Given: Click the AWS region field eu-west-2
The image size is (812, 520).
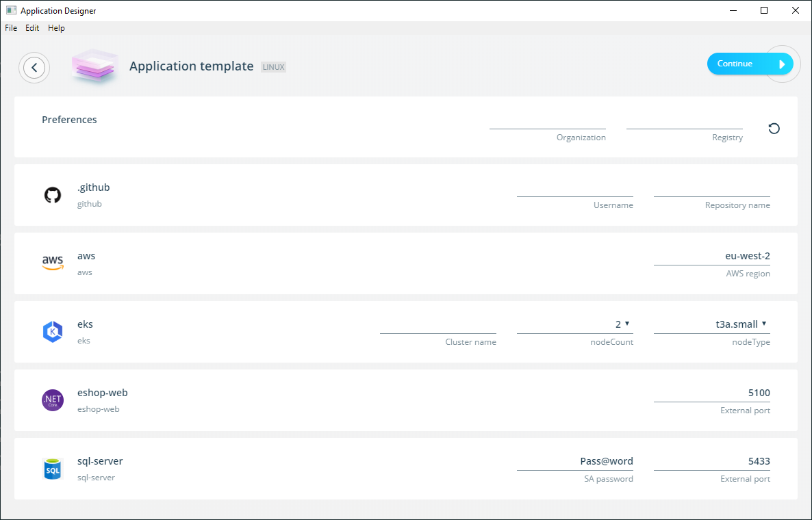Looking at the screenshot, I should click(x=711, y=256).
